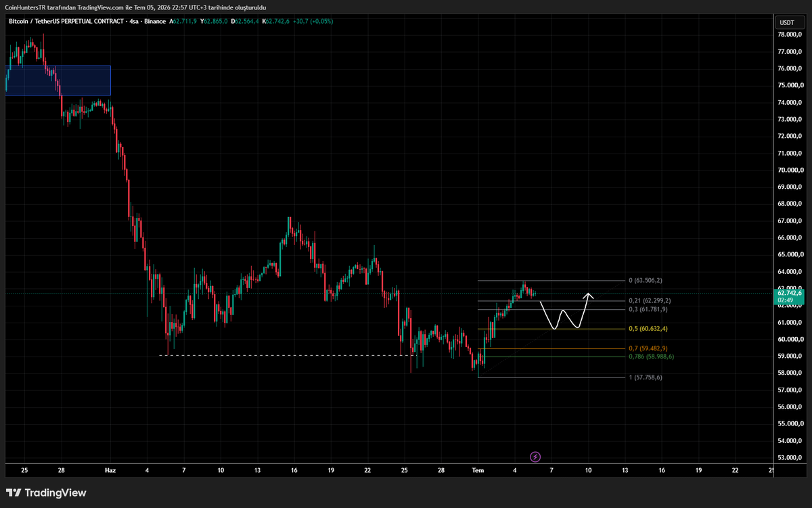Image resolution: width=812 pixels, height=508 pixels.
Task: Click the 55.000,0 price axis label
Action: coord(790,423)
